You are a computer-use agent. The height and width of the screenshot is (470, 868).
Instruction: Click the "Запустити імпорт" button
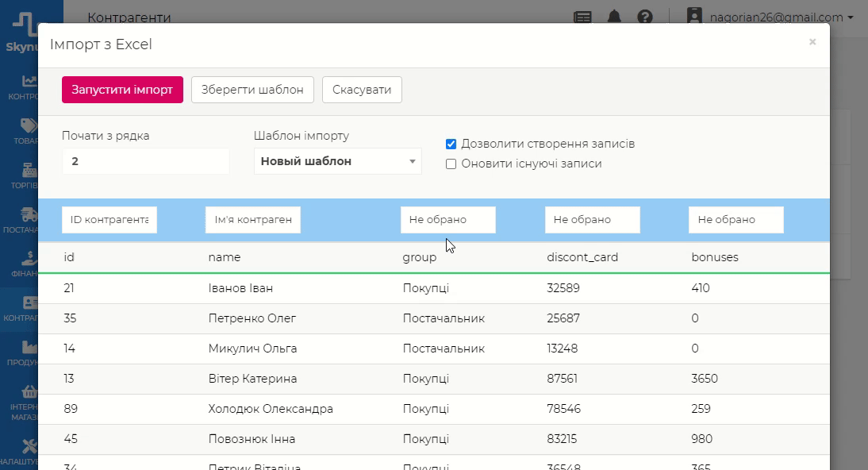click(122, 90)
